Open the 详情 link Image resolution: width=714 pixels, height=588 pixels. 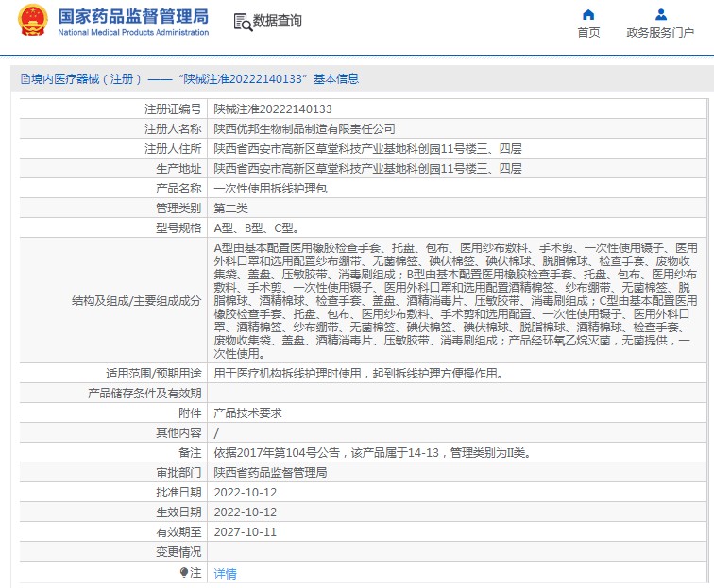226,574
